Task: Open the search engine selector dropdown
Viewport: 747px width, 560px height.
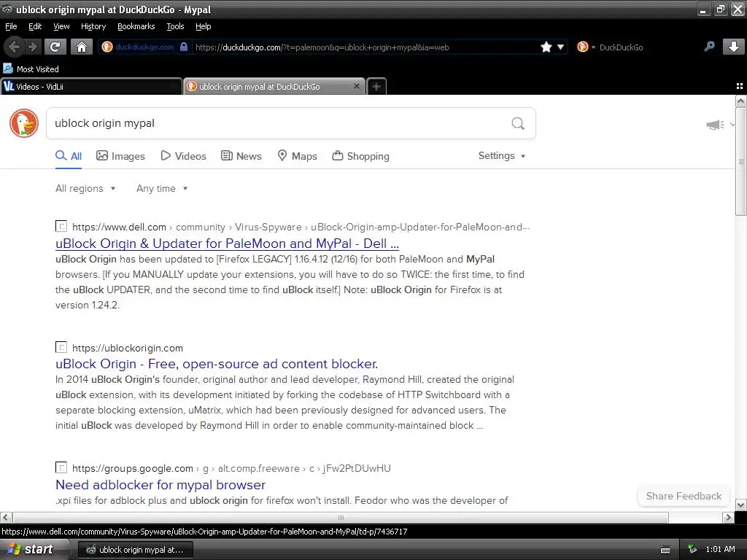Action: coord(586,47)
